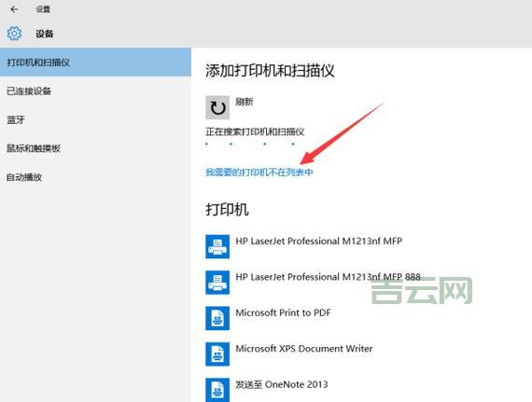Click the back arrow icon
This screenshot has width=532, height=402.
point(14,9)
